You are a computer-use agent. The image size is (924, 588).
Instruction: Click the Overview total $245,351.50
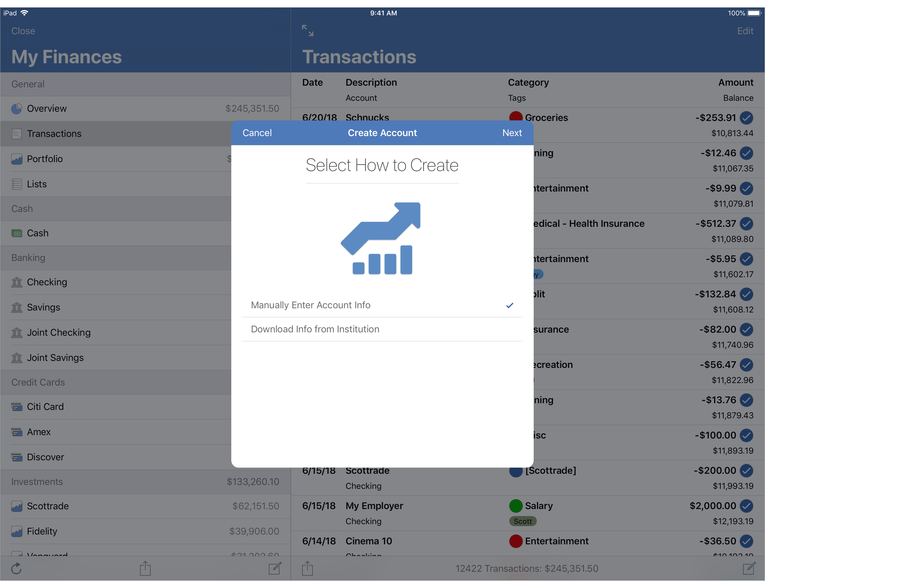point(252,109)
